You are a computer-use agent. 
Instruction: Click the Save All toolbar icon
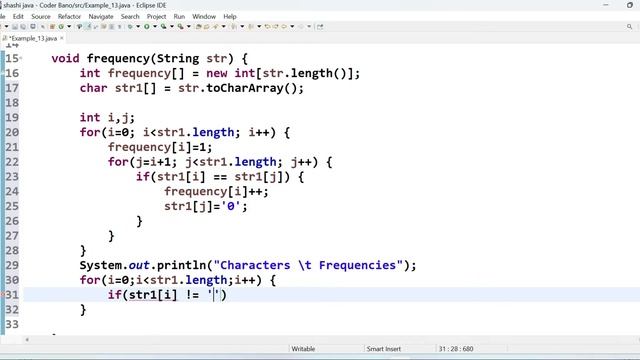(x=23, y=27)
